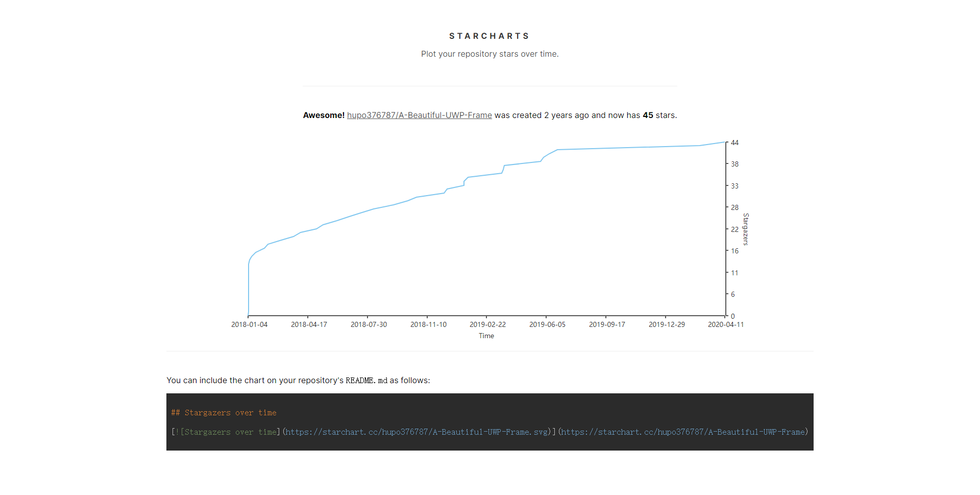The image size is (980, 495).
Task: Click the 2018-01-04 date label on the x-axis
Action: click(x=249, y=325)
